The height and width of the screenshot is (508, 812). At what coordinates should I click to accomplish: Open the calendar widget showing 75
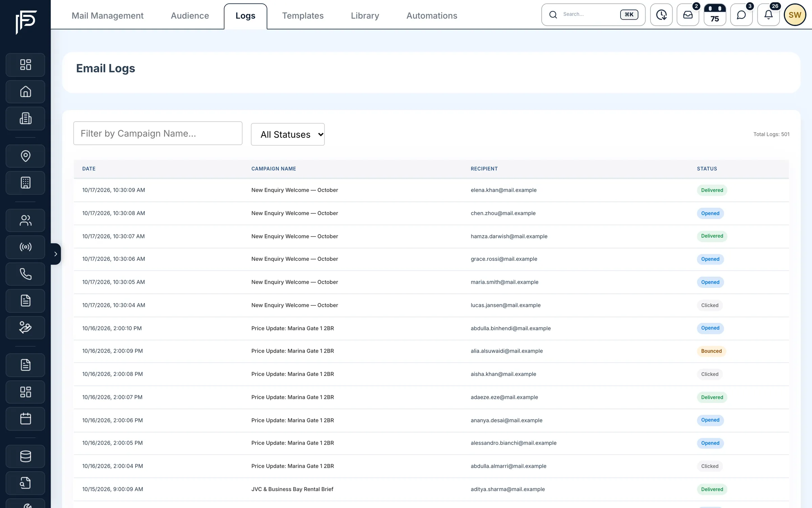click(715, 15)
